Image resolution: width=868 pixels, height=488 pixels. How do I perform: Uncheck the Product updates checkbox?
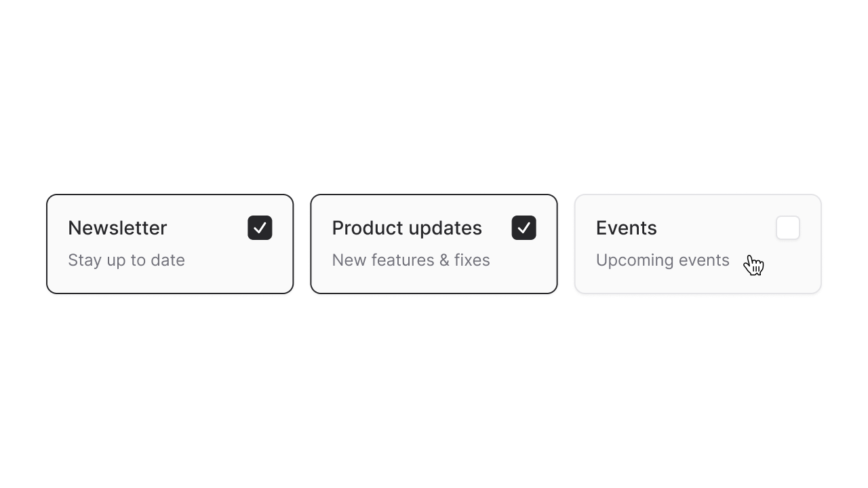pos(524,228)
